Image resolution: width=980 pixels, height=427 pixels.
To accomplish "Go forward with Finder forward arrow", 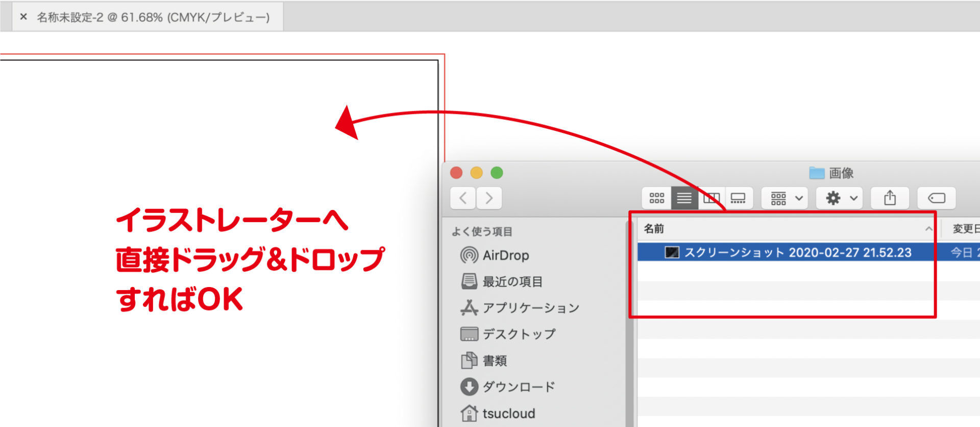I will point(489,198).
